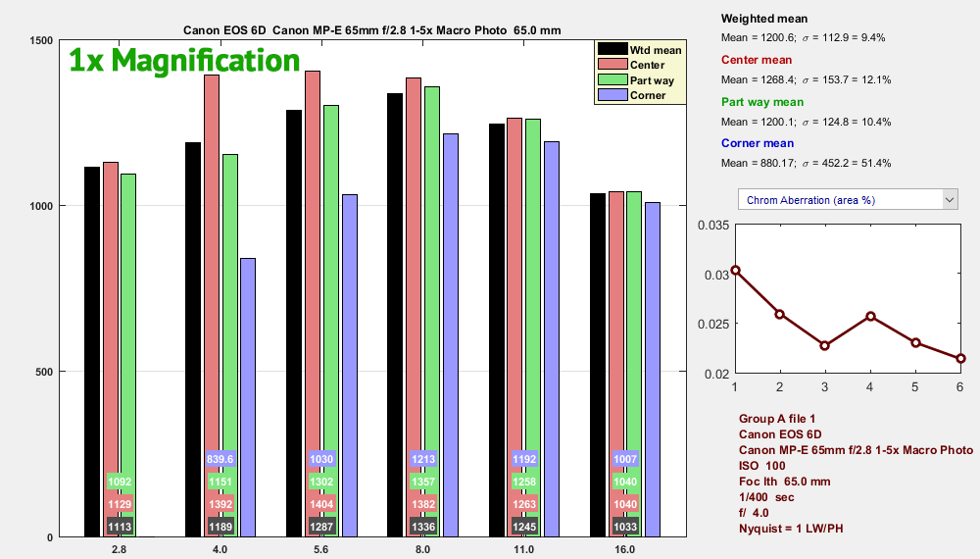Click the 1404 center value label
The image size is (980, 559).
[321, 504]
